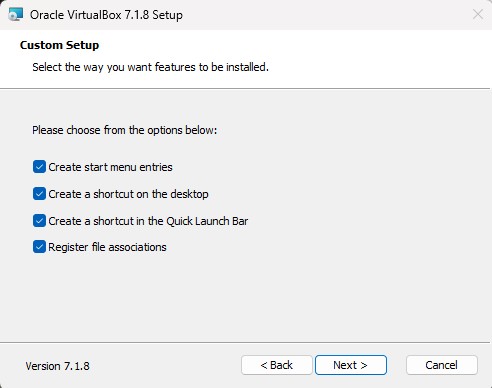The width and height of the screenshot is (492, 388).
Task: Toggle the Quick Launch Bar shortcut checkbox
Action: [x=39, y=221]
